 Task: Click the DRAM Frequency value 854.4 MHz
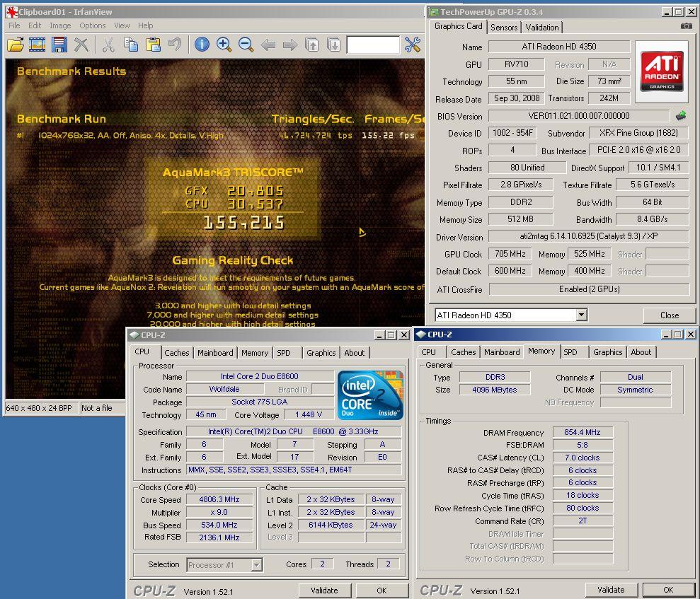(x=582, y=432)
